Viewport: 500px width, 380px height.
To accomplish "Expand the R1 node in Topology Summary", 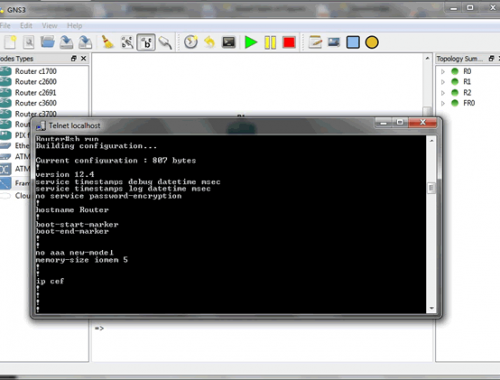I will pos(443,82).
